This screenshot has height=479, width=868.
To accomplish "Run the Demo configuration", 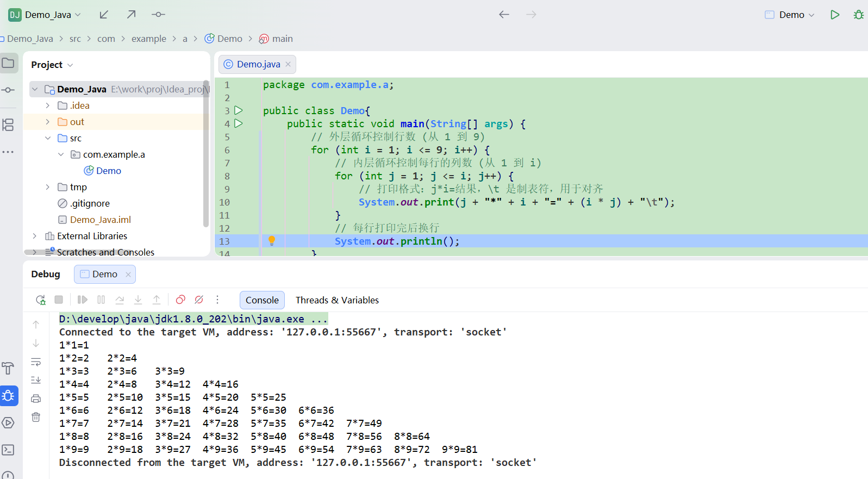I will click(x=835, y=15).
